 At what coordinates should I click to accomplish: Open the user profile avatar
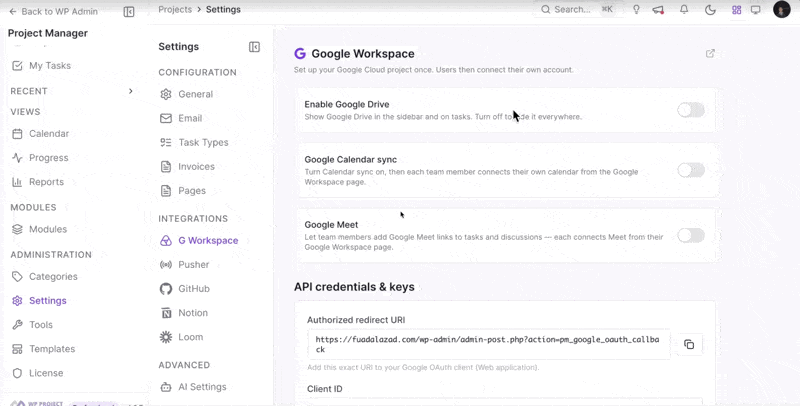(781, 9)
